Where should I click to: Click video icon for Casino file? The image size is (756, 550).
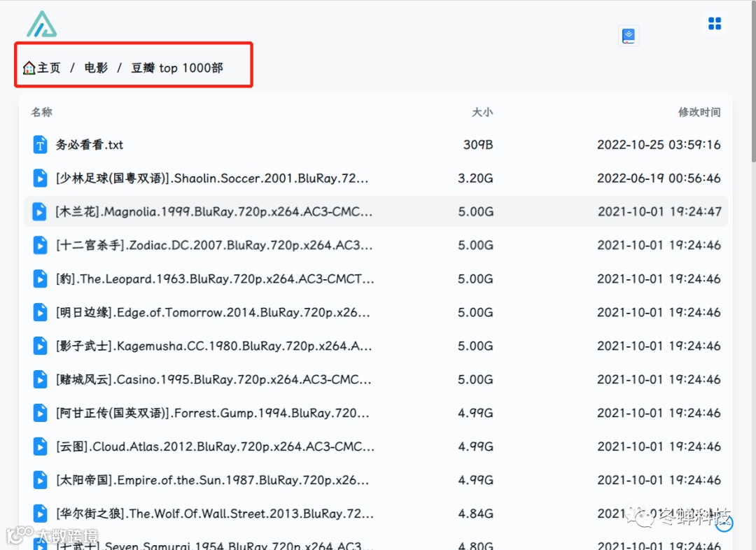tap(40, 379)
